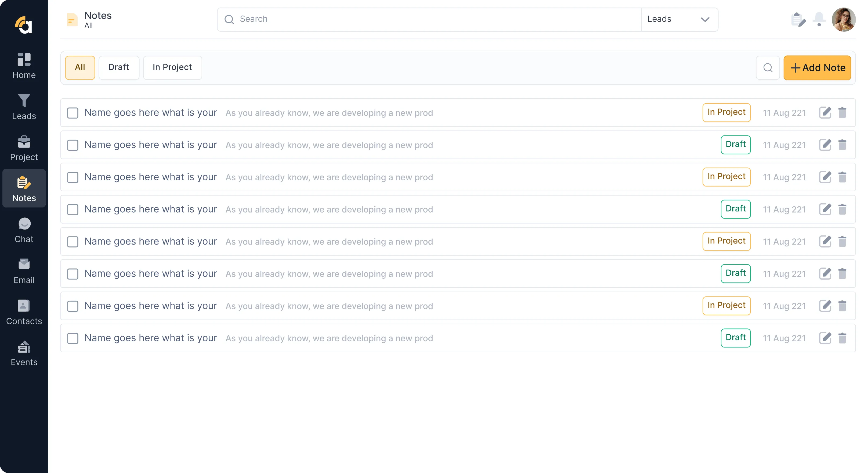The height and width of the screenshot is (473, 868).
Task: Switch to the In Project filter tab
Action: [172, 68]
